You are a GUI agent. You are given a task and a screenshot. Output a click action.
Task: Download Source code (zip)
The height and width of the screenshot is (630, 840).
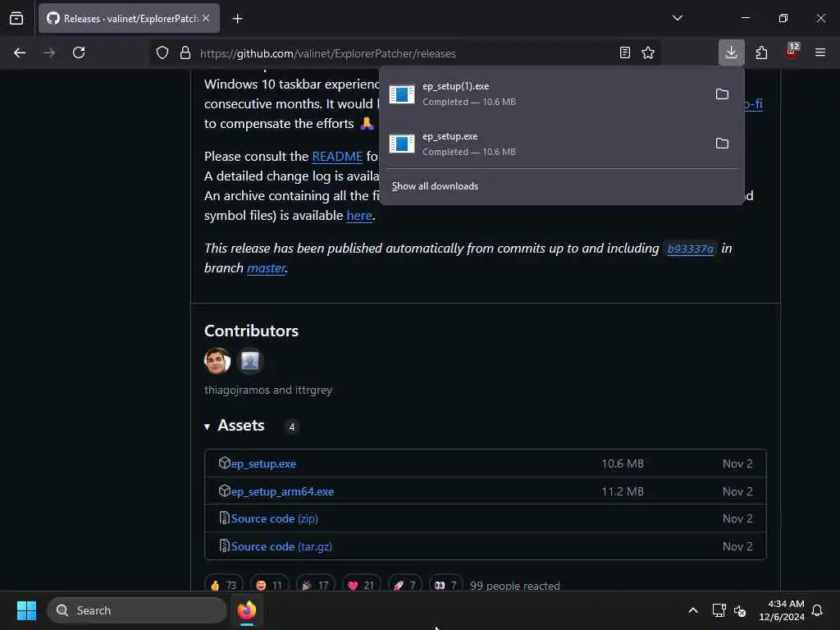(x=274, y=518)
